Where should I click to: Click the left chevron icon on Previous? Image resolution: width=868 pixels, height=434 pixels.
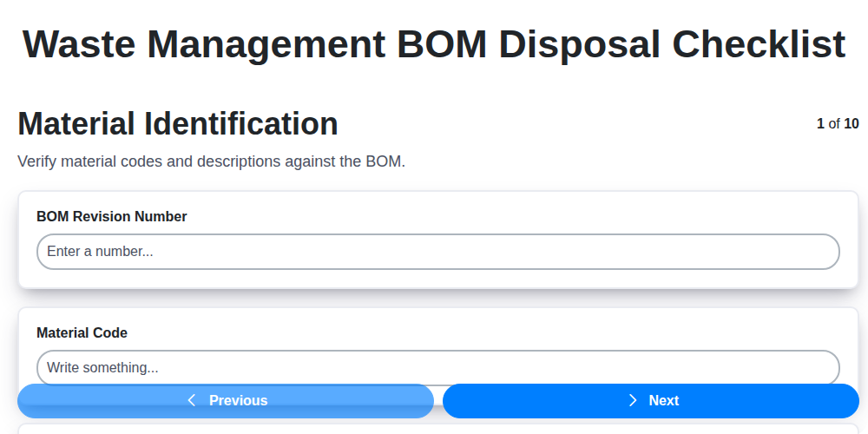tap(192, 400)
